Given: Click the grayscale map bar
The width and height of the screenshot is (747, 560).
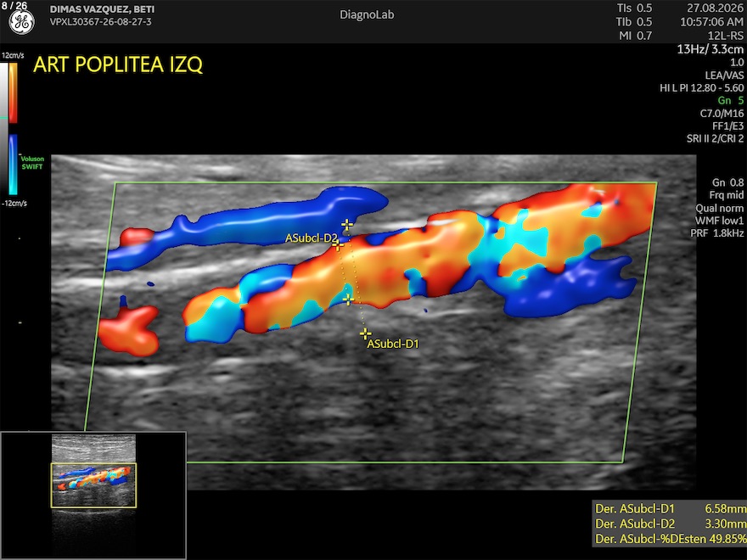Looking at the screenshot, I should (3, 129).
